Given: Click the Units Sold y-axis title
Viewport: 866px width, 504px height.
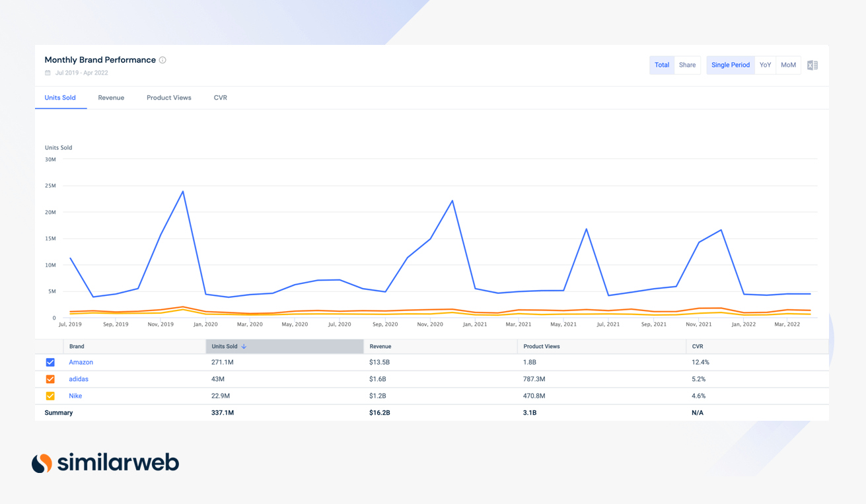Looking at the screenshot, I should [58, 148].
